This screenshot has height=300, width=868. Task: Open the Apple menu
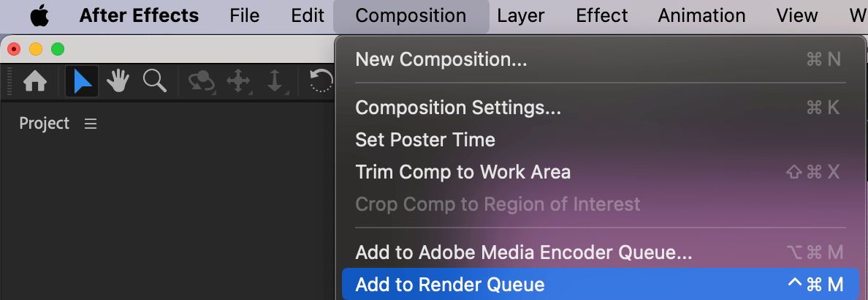[x=39, y=15]
